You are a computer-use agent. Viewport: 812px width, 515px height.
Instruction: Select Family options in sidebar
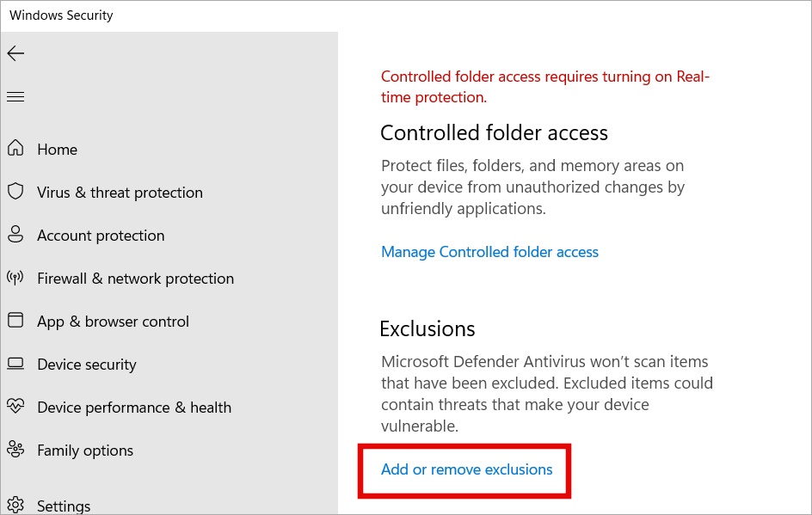click(x=85, y=451)
